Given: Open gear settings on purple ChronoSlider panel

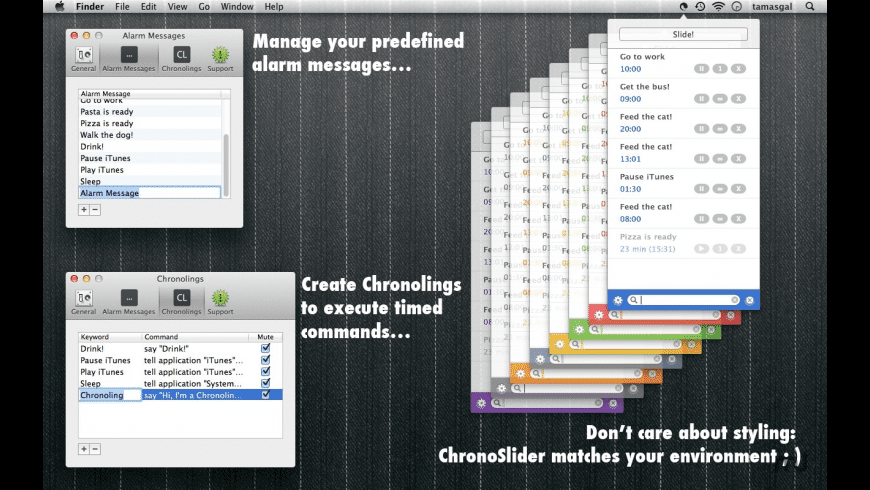Looking at the screenshot, I should coord(481,403).
